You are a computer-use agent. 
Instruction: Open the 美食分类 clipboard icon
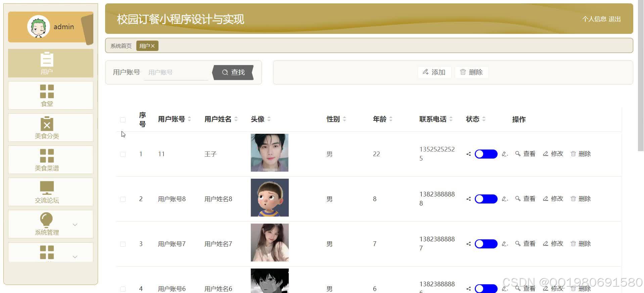tap(47, 123)
